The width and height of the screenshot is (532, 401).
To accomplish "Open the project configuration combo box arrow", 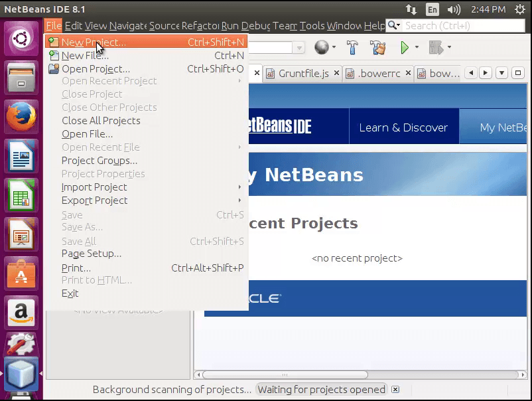I will click(x=299, y=48).
